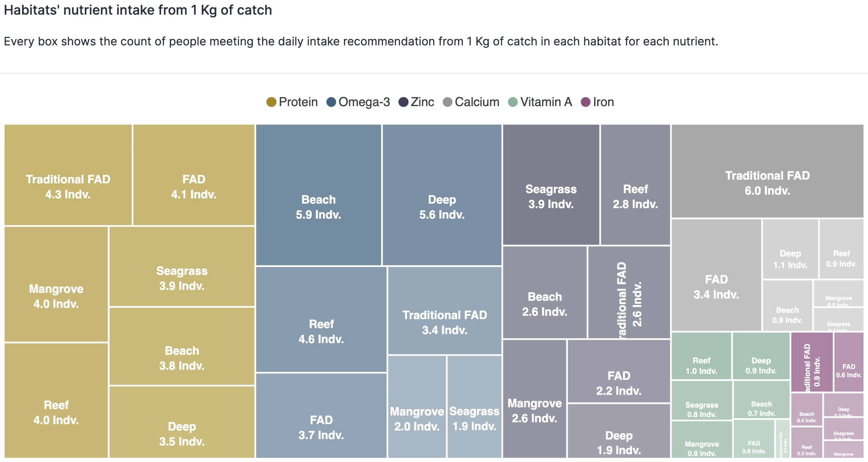Select the Omega-3 Beach 5.9 Indv. box

pos(318,195)
